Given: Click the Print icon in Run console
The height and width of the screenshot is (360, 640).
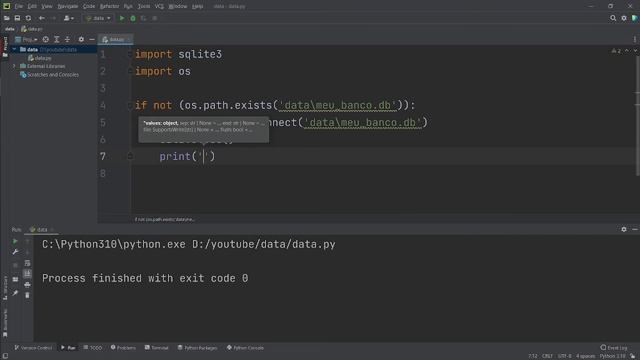Looking at the screenshot, I should (27, 284).
